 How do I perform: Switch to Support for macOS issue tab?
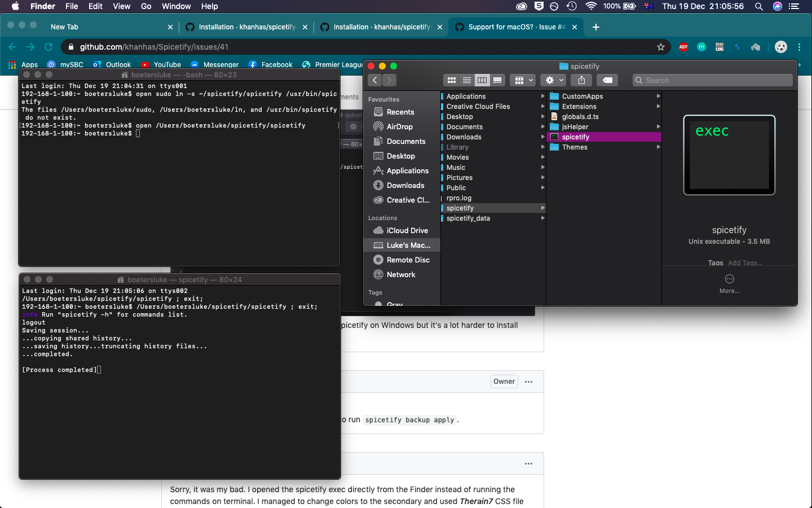pos(517,27)
